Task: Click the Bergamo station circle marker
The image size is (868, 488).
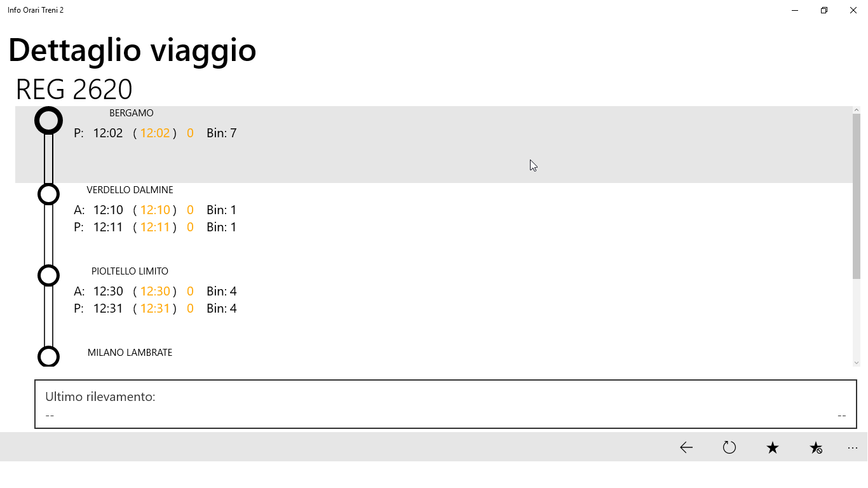Action: click(x=49, y=120)
